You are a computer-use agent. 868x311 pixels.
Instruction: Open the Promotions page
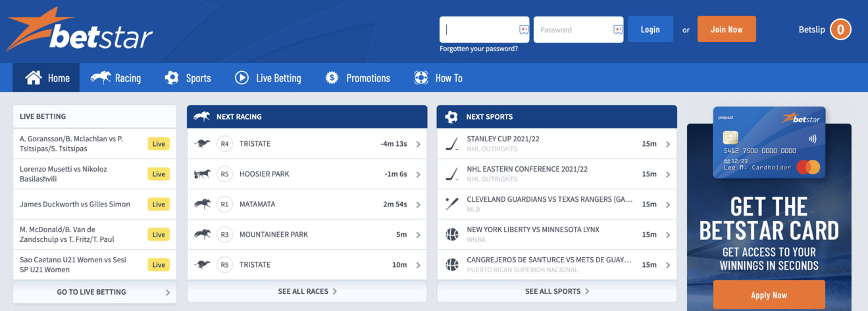click(358, 78)
